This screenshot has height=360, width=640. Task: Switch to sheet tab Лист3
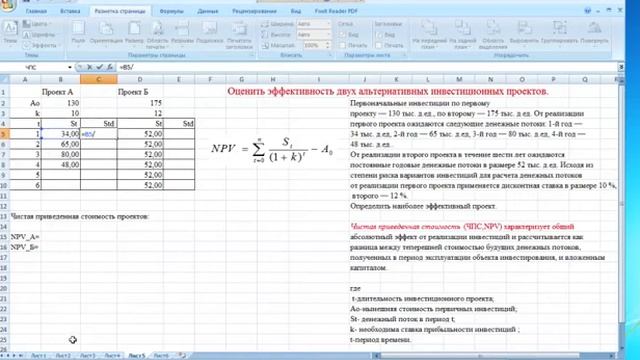pyautogui.click(x=87, y=356)
